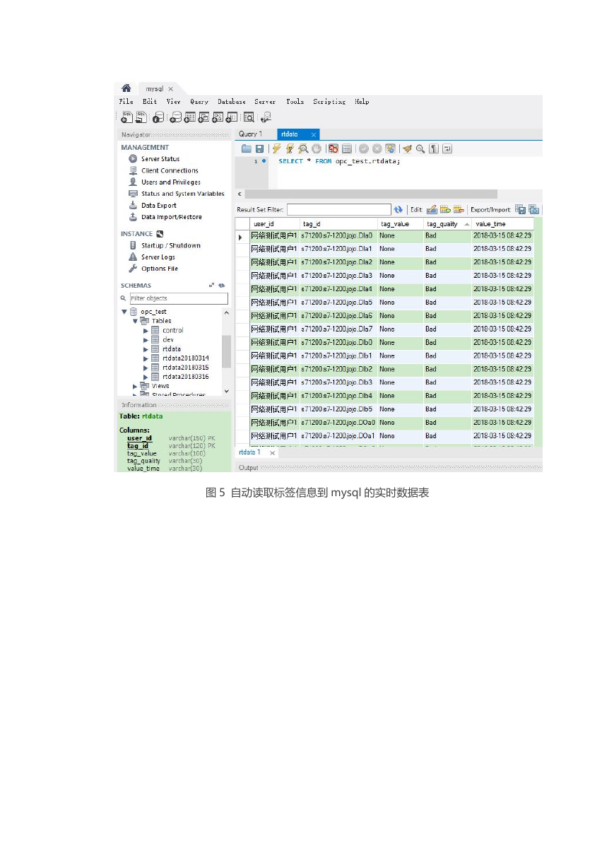
Task: Expand the control table node
Action: (x=146, y=330)
